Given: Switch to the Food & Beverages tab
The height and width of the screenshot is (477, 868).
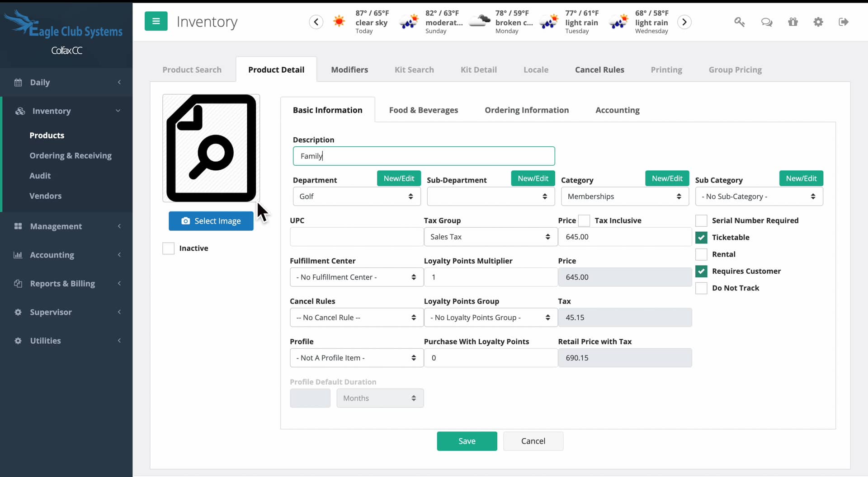Looking at the screenshot, I should point(423,110).
